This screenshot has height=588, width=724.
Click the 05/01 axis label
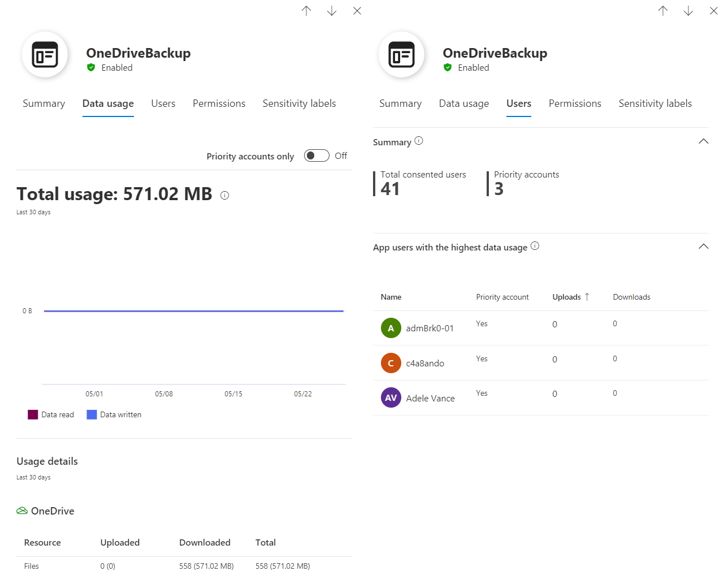tap(94, 394)
